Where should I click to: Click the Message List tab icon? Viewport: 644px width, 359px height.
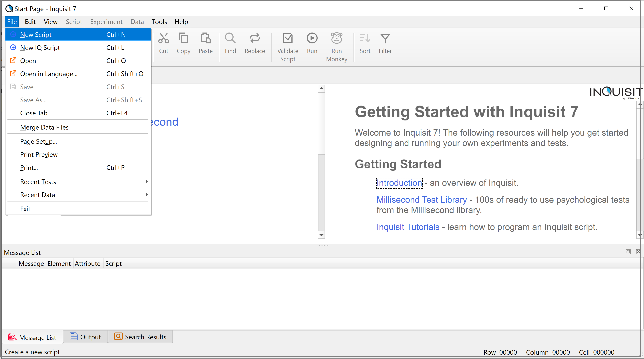[x=12, y=337]
